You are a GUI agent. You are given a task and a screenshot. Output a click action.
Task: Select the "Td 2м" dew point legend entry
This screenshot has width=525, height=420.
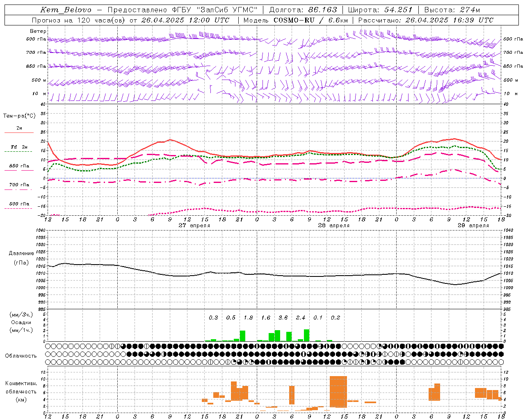[19, 147]
